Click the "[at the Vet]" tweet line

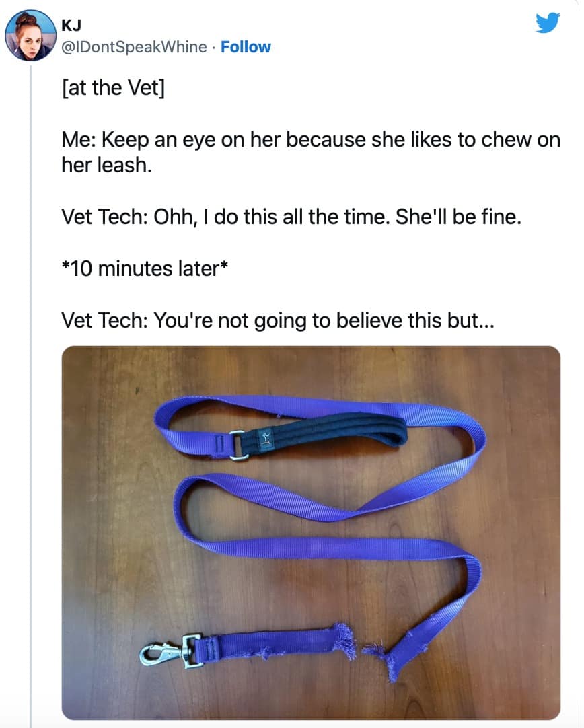[113, 87]
